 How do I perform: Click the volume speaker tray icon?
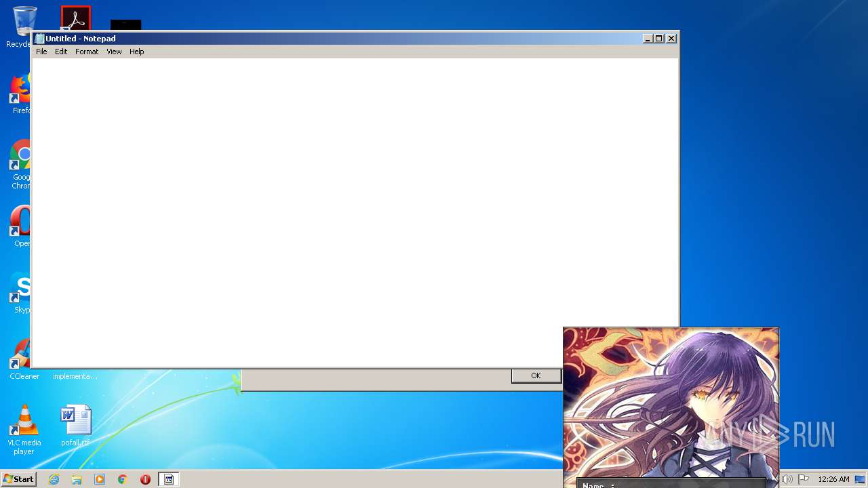tap(787, 479)
